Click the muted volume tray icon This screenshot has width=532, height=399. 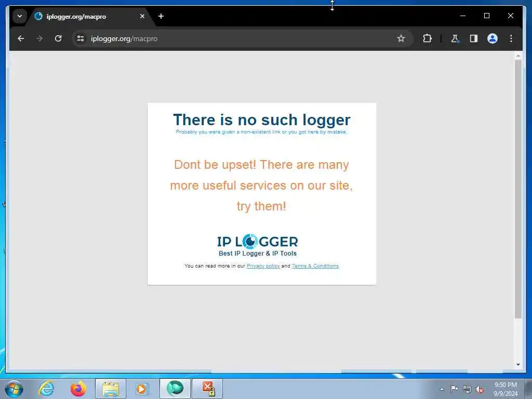[480, 390]
